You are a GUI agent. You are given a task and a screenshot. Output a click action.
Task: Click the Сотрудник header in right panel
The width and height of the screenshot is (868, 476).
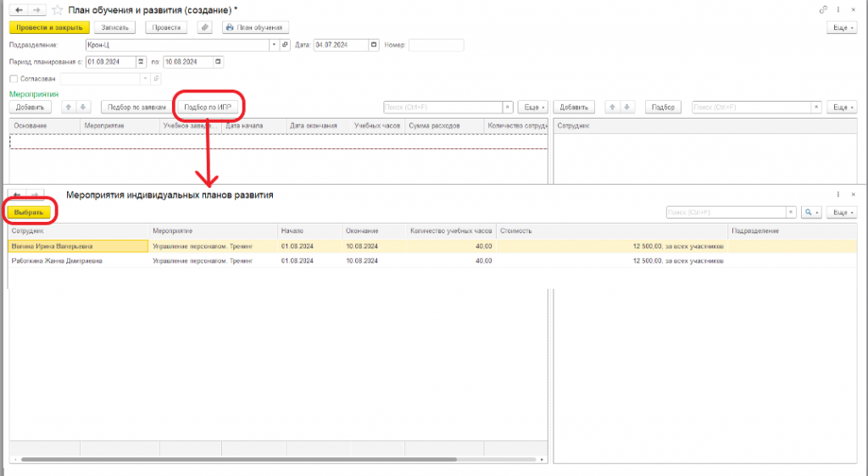pyautogui.click(x=705, y=126)
